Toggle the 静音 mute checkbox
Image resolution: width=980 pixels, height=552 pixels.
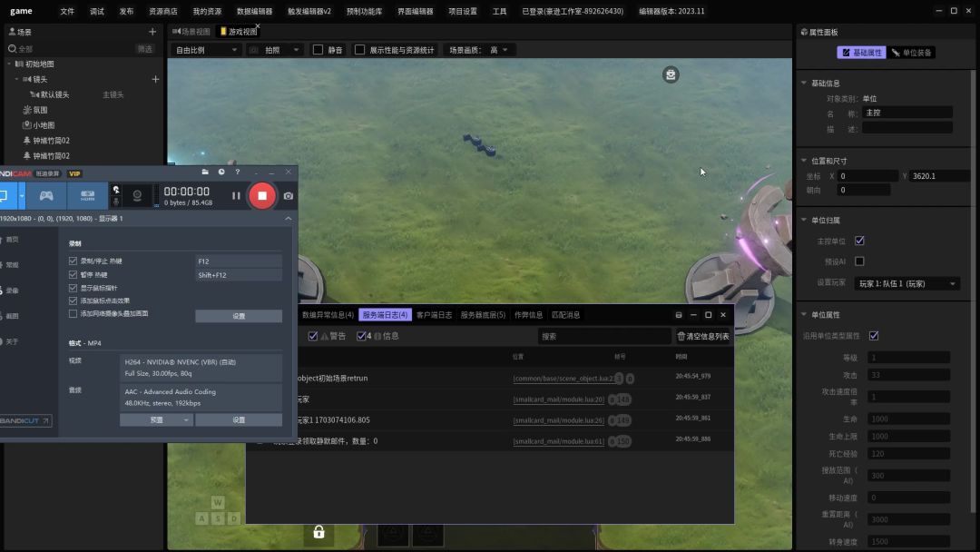pyautogui.click(x=318, y=50)
